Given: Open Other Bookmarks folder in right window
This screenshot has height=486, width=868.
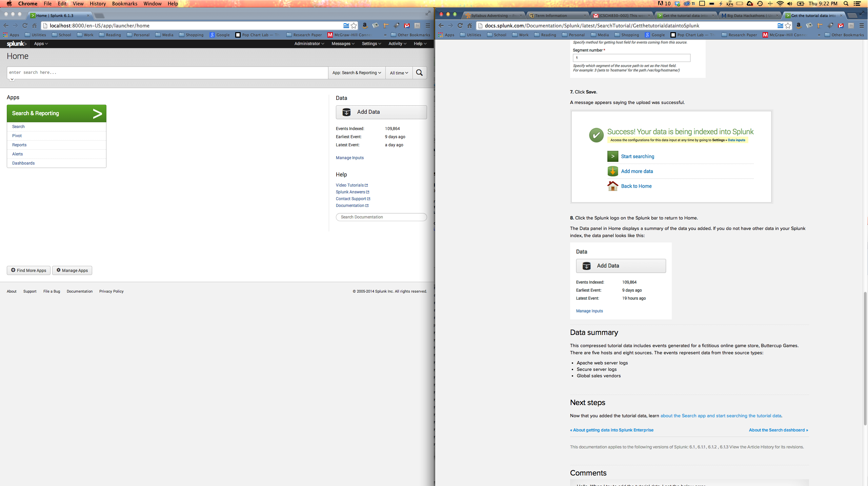Looking at the screenshot, I should (x=844, y=35).
